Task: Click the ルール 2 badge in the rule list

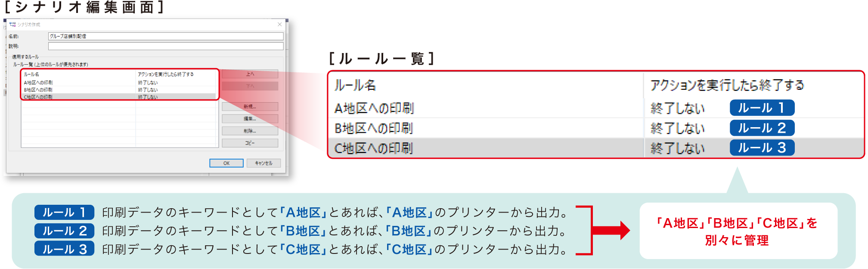Action: [762, 128]
